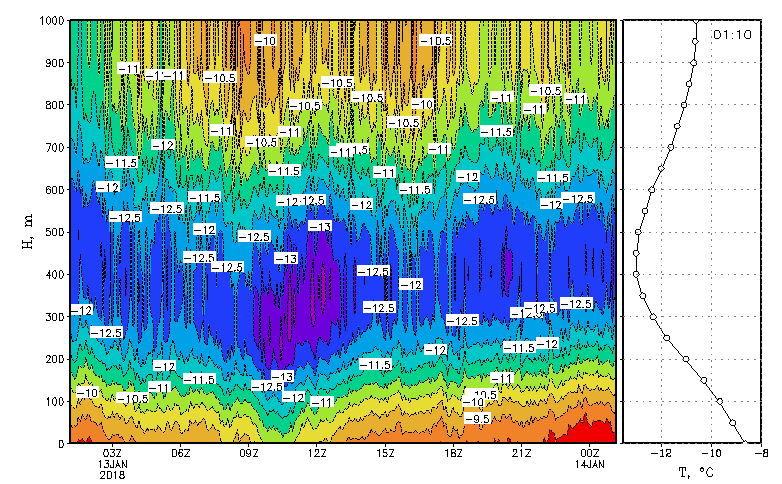Click the 15Z time axis label
The image size is (782, 484).
tap(385, 452)
